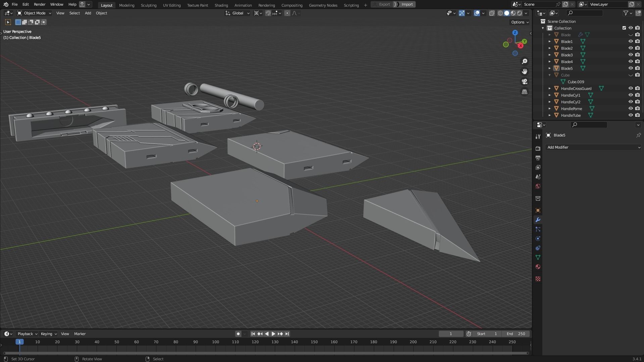
Task: Open the Tool properties tab icon
Action: tap(538, 136)
